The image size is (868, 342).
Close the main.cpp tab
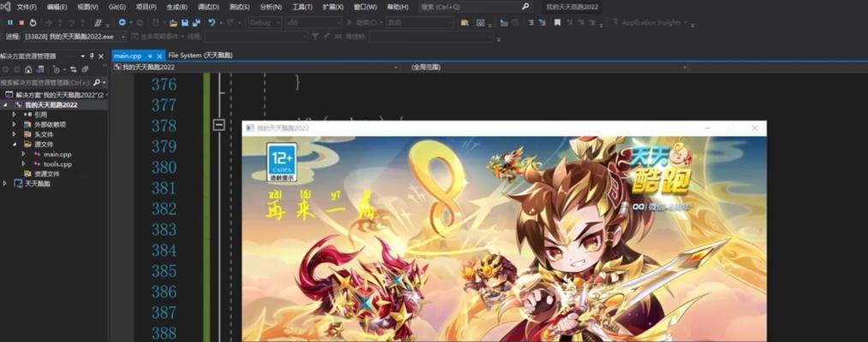[159, 56]
